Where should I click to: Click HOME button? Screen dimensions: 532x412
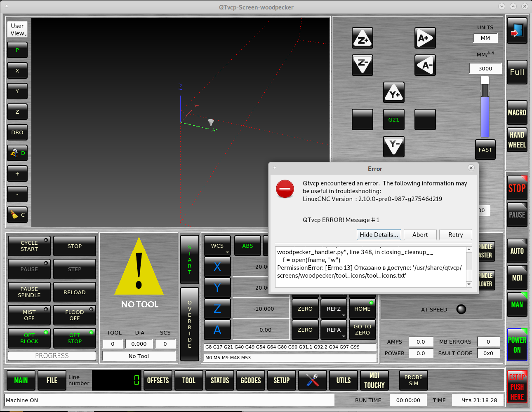[x=363, y=309]
